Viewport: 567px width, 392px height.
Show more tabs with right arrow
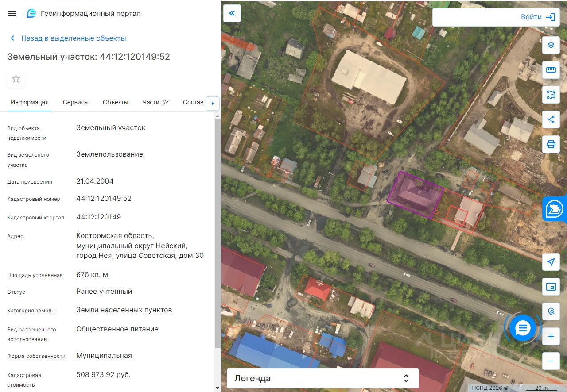pyautogui.click(x=213, y=103)
